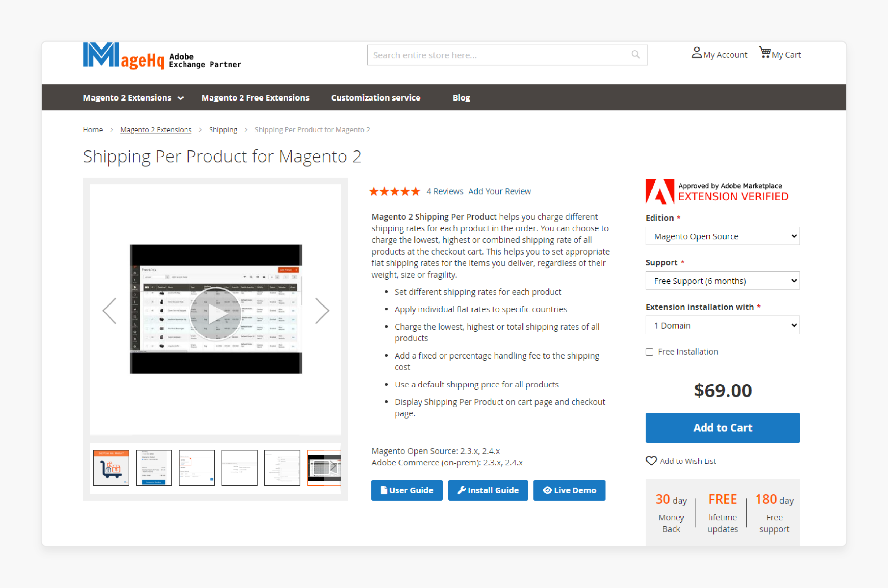The image size is (888, 588).
Task: Tick the Free Installation checkbox
Action: (x=649, y=352)
